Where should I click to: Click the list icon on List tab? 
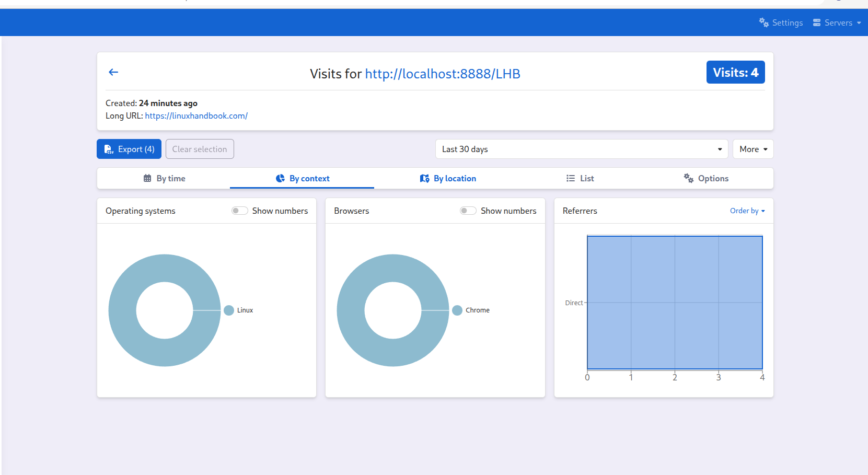tap(571, 178)
